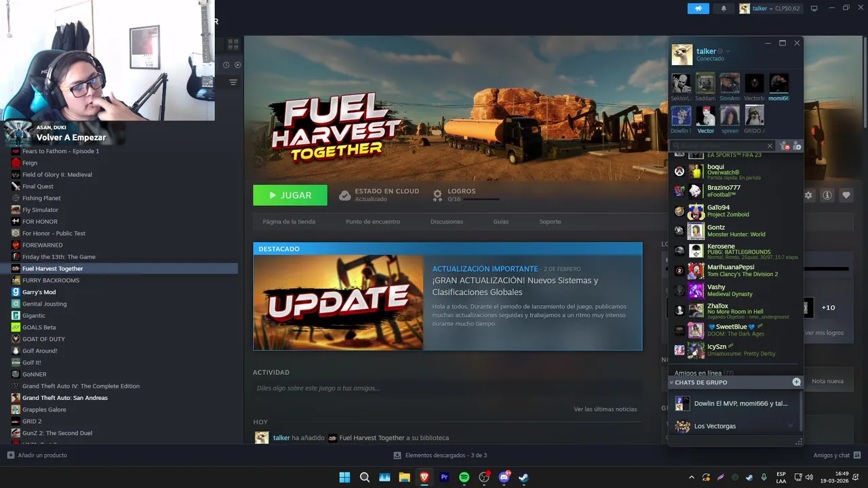Click Gigantic game icon in list
Image resolution: width=868 pixels, height=488 pixels.
click(x=16, y=316)
